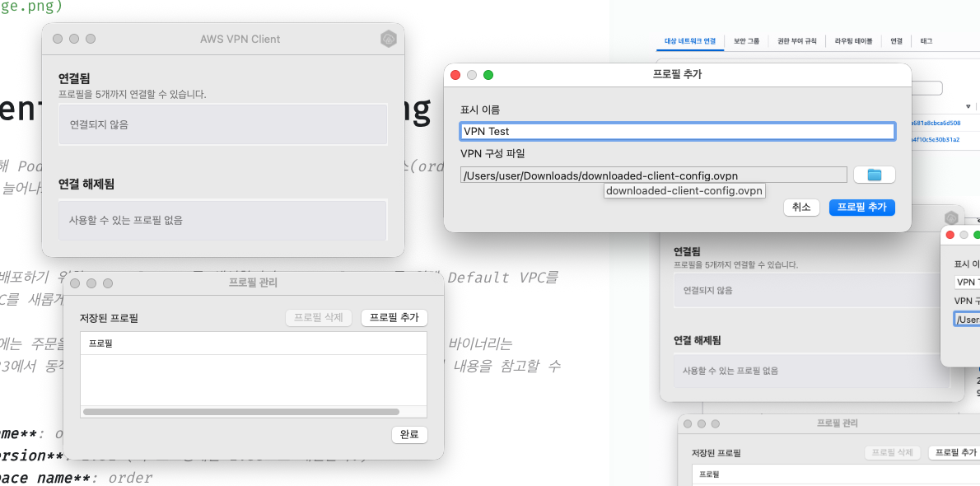Click 프로필 삭제 in the bottom-right 프로필 관리 window
This screenshot has width=980, height=486.
click(892, 452)
